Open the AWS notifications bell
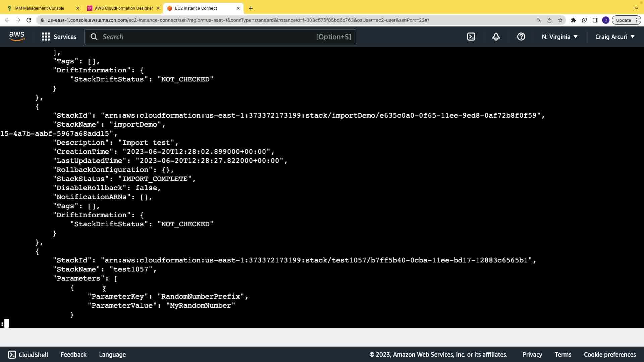644x362 pixels. [496, 37]
